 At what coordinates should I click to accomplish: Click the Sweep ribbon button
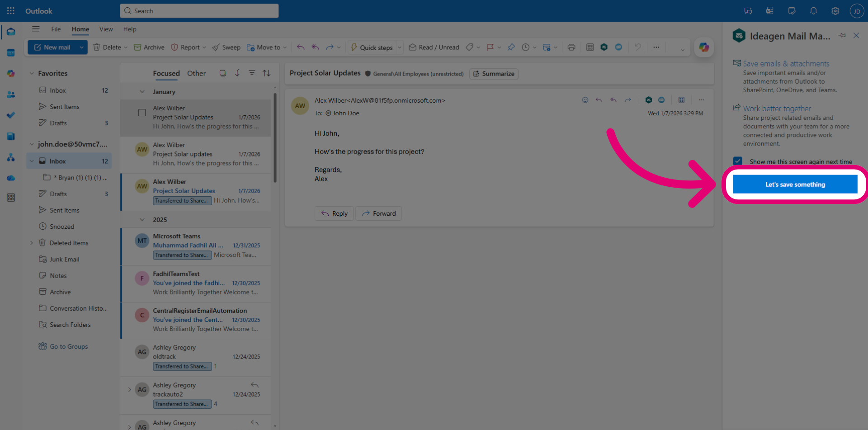click(226, 47)
